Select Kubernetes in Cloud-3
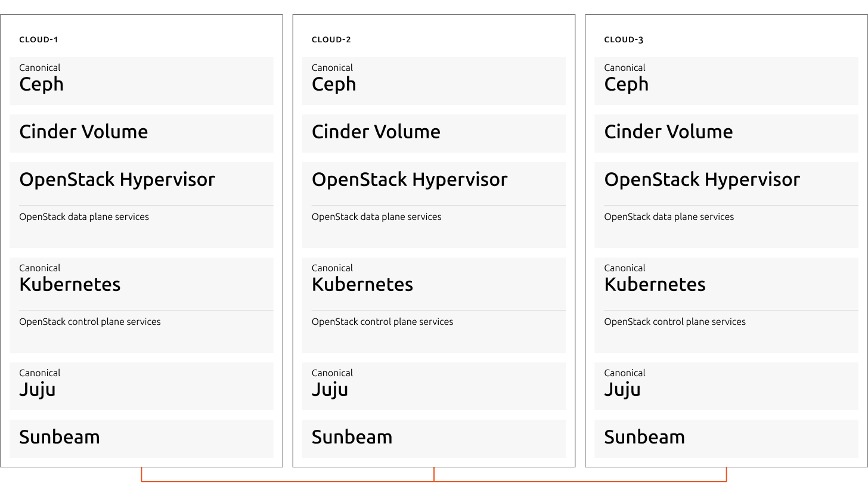Image resolution: width=868 pixels, height=496 pixels. [x=655, y=284]
